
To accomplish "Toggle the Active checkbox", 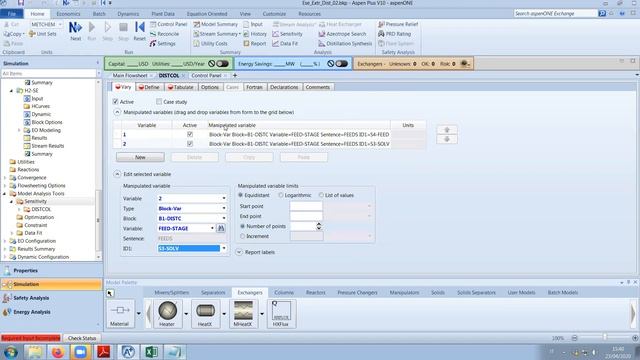I will (x=116, y=102).
